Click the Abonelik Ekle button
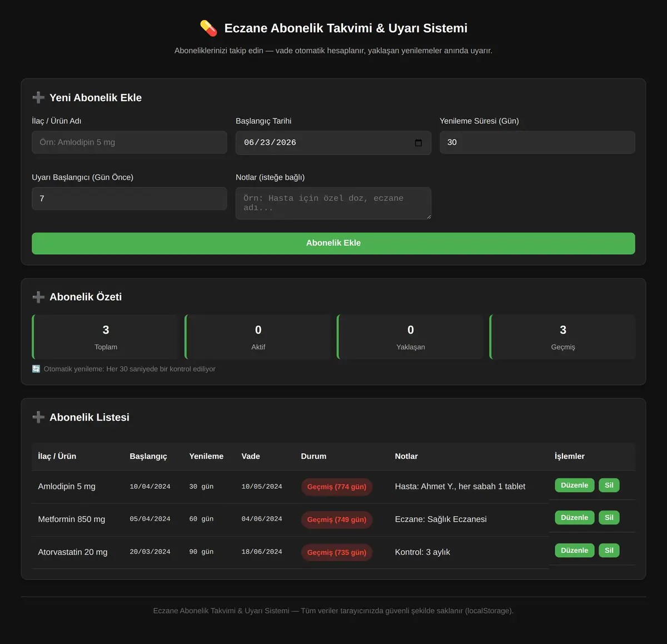 [333, 244]
